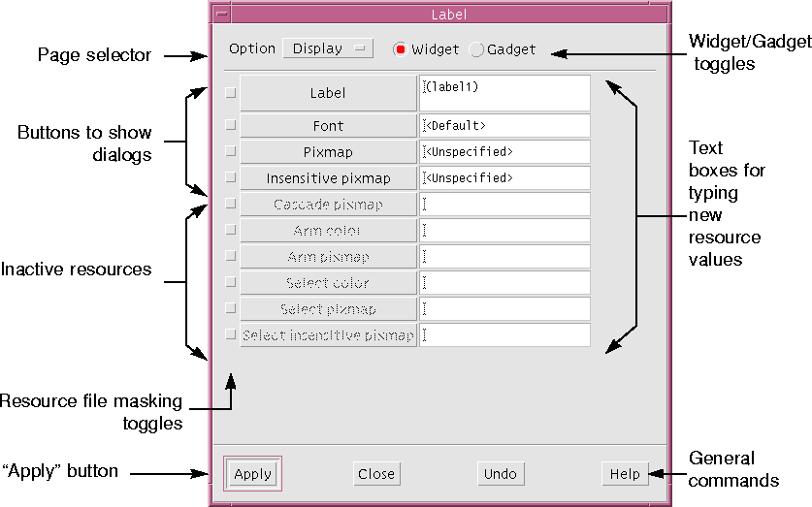Open the Font dialog button
The image size is (812, 507).
tap(328, 126)
